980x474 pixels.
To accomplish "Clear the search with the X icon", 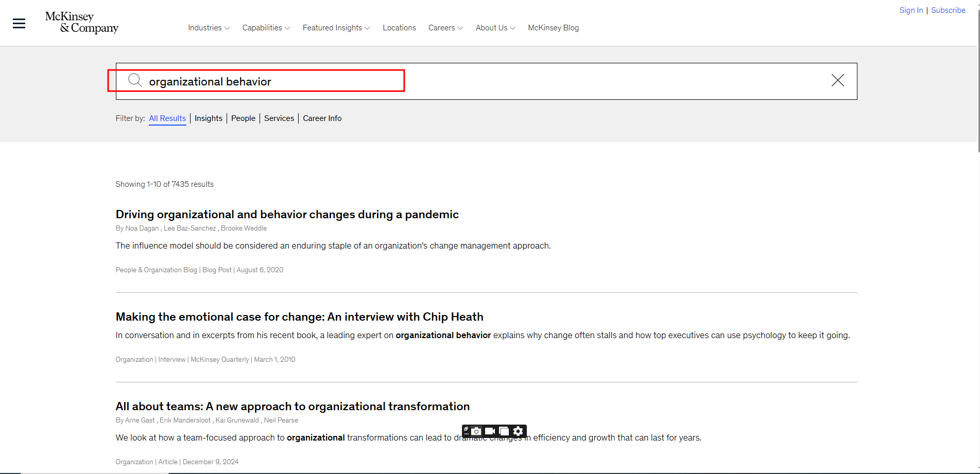I will point(837,80).
